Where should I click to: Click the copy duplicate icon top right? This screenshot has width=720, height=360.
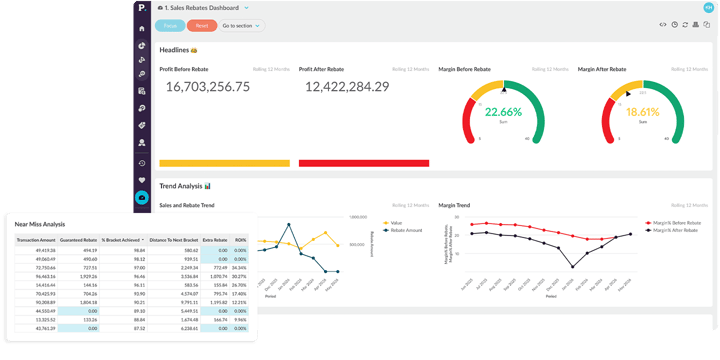[707, 25]
